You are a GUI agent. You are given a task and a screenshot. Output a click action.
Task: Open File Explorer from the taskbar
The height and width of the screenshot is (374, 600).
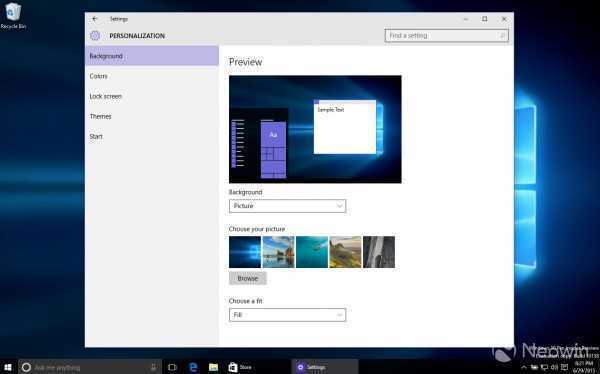coord(214,367)
